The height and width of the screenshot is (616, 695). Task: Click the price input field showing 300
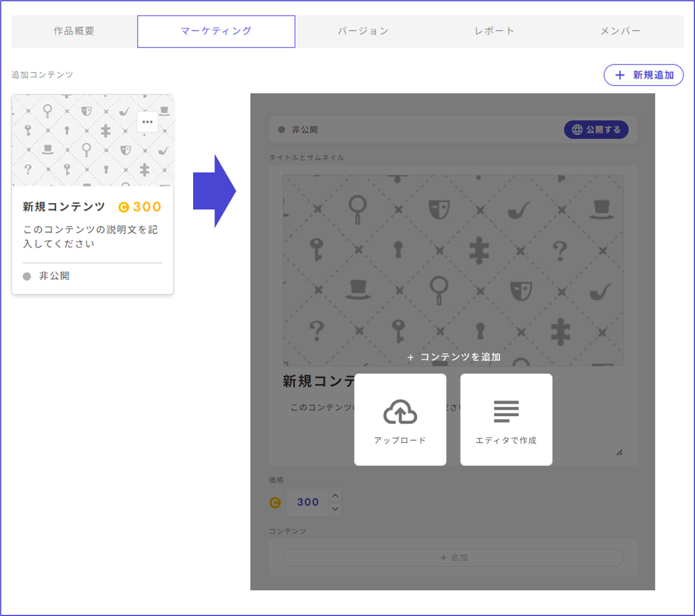(308, 503)
